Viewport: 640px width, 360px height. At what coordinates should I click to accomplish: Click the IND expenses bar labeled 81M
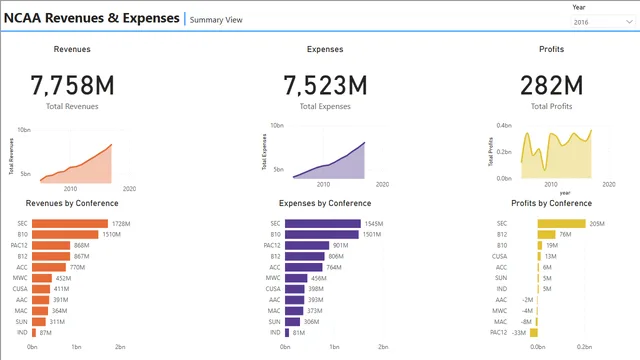pyautogui.click(x=287, y=333)
